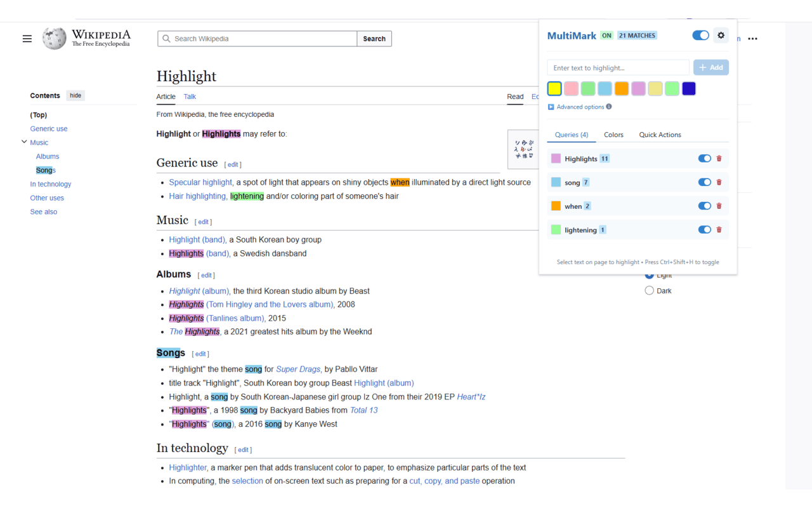
Task: Open the Total 13 link
Action: click(363, 410)
